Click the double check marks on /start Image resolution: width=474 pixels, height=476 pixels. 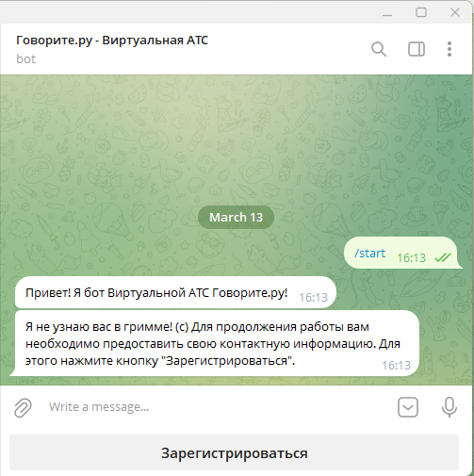click(x=443, y=258)
